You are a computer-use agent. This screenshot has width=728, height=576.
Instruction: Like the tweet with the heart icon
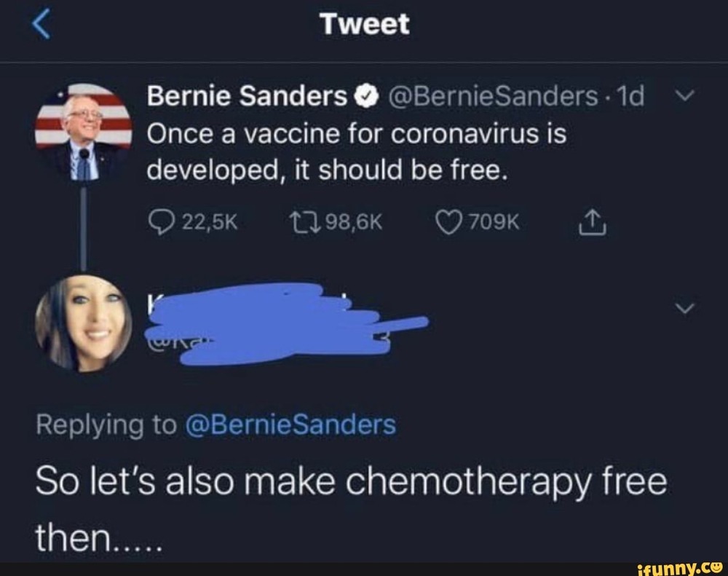(x=449, y=222)
